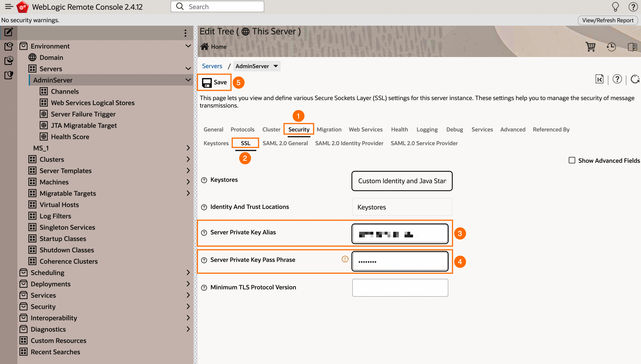Open Recent Searches in the tree
The image size is (641, 364).
[55, 352]
